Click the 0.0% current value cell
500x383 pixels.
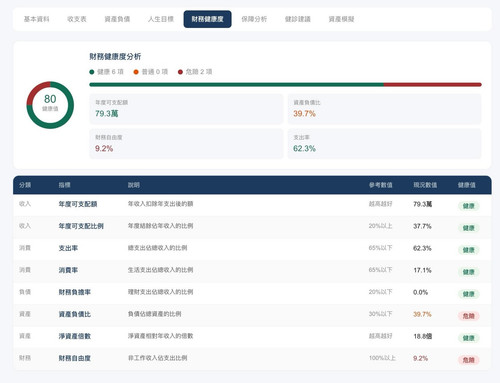(x=421, y=292)
